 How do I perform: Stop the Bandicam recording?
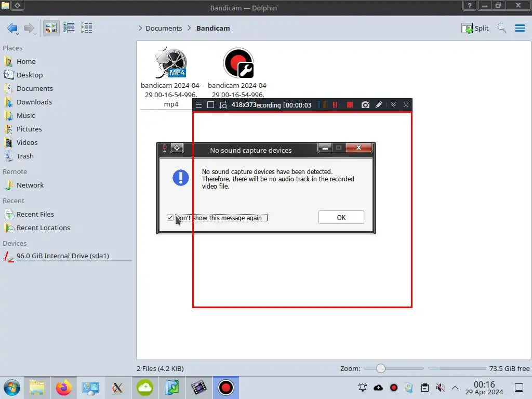click(x=350, y=105)
